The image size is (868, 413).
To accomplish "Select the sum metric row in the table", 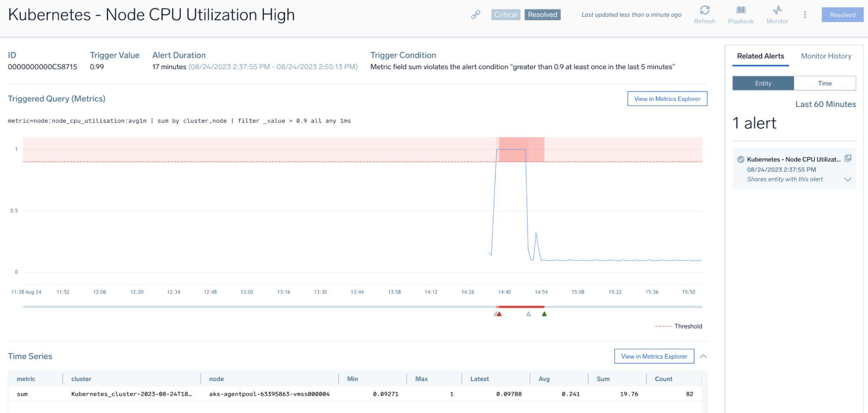I will pos(174,394).
